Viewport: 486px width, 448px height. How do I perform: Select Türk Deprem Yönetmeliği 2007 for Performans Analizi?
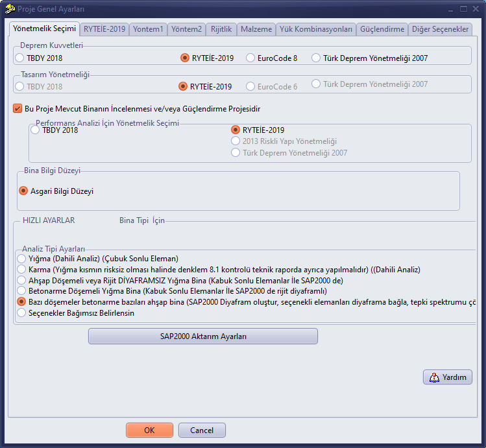(289, 152)
